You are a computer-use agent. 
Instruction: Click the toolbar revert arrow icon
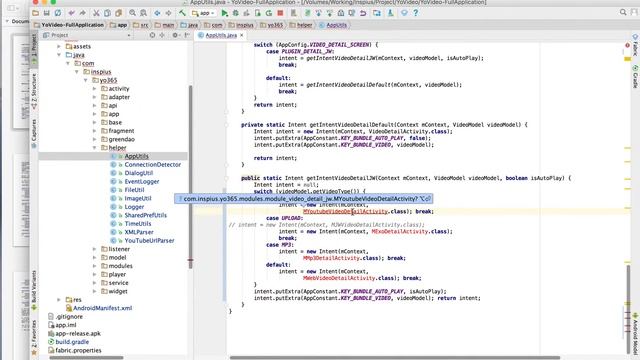[363, 13]
